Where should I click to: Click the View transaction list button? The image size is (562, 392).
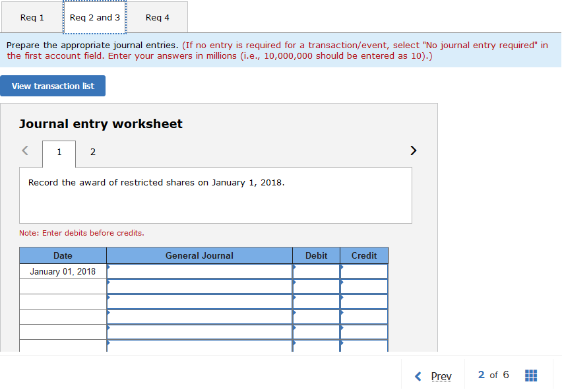click(x=53, y=86)
